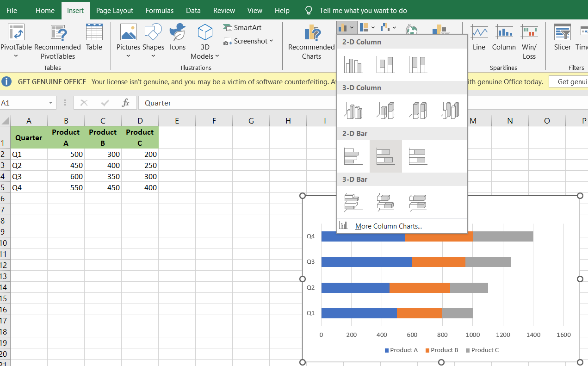
Task: Select cell B3 containing 450
Action: click(66, 165)
